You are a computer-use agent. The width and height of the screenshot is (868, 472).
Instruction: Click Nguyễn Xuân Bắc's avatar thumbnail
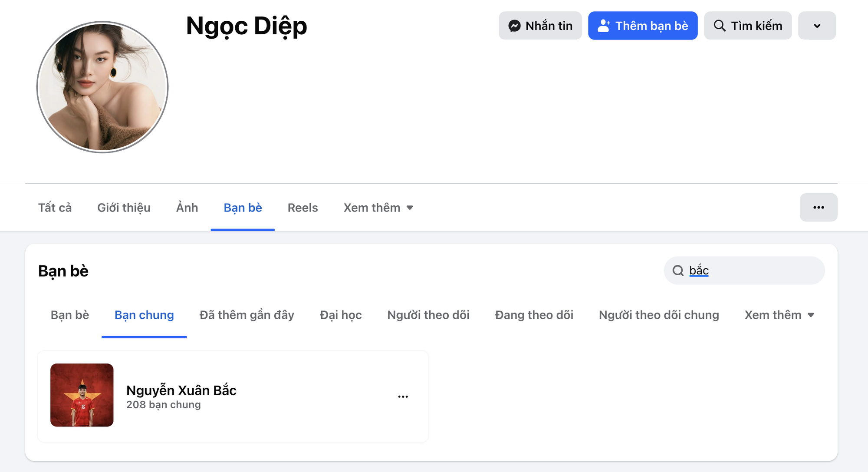pyautogui.click(x=82, y=395)
